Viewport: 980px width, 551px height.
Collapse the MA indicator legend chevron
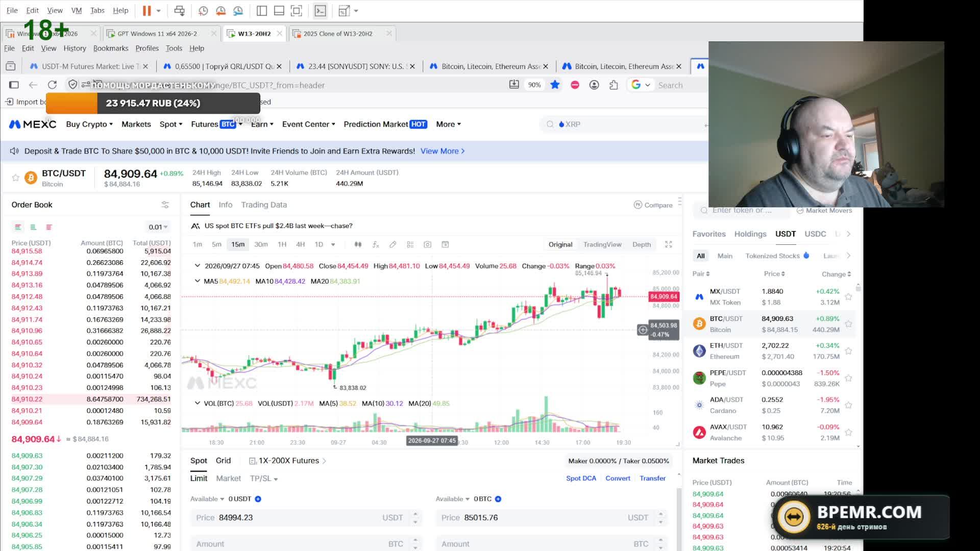pyautogui.click(x=197, y=281)
